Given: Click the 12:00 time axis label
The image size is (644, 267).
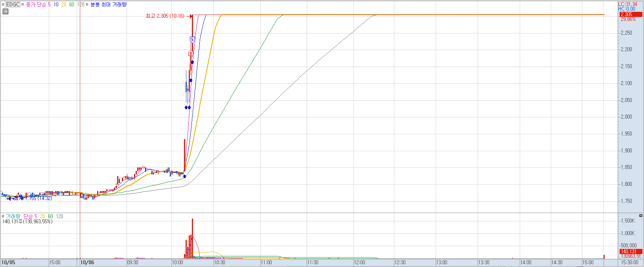Looking at the screenshot, I should [x=359, y=262].
